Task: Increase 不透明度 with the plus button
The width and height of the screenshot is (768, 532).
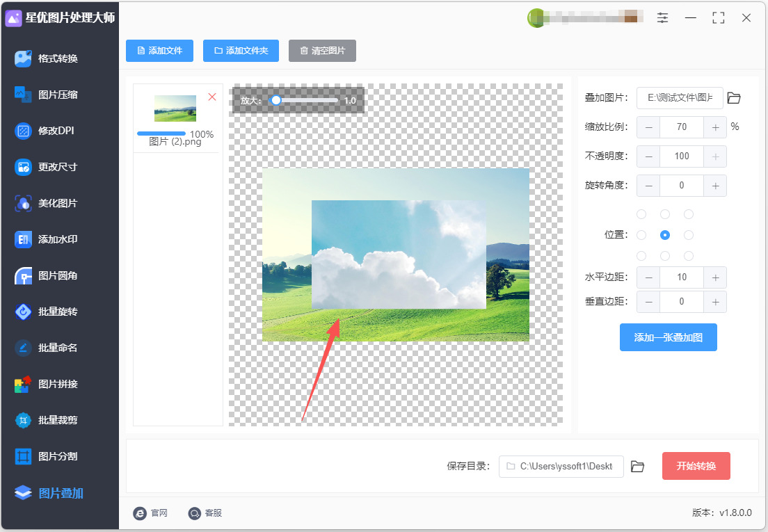Action: [715, 156]
